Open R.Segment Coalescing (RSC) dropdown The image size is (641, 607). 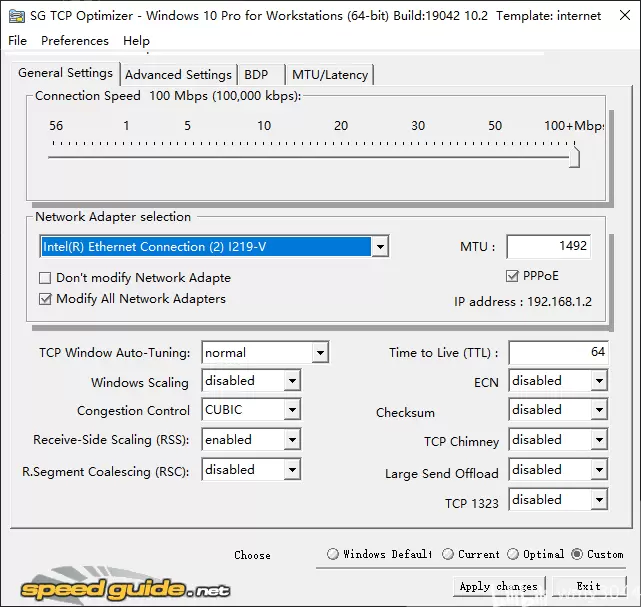click(251, 469)
